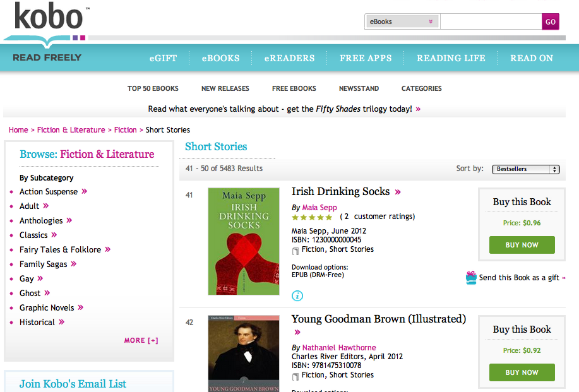Screen dimensions: 579x392
Task: Expand subcategories with MORE [+]
Action: click(141, 340)
